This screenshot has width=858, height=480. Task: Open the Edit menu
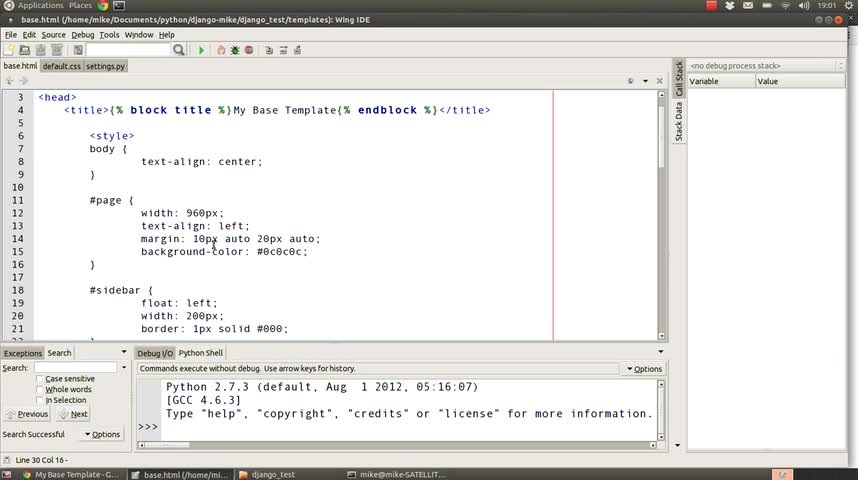point(29,34)
